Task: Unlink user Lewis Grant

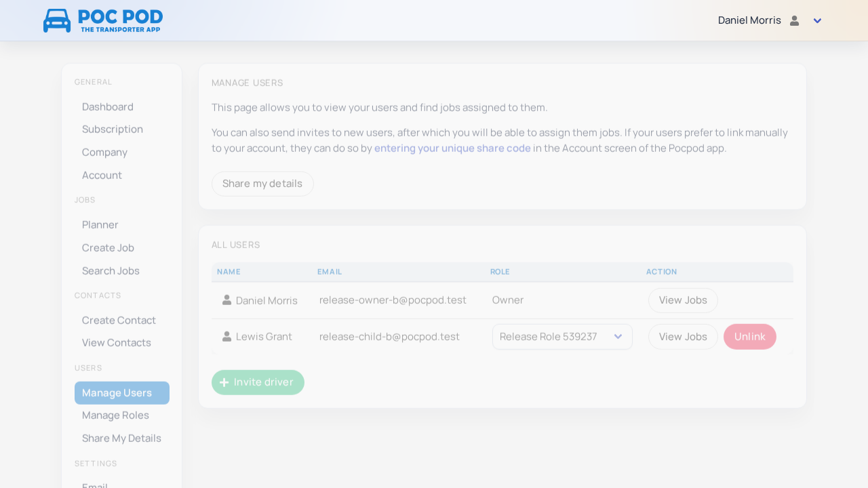Action: (x=750, y=336)
